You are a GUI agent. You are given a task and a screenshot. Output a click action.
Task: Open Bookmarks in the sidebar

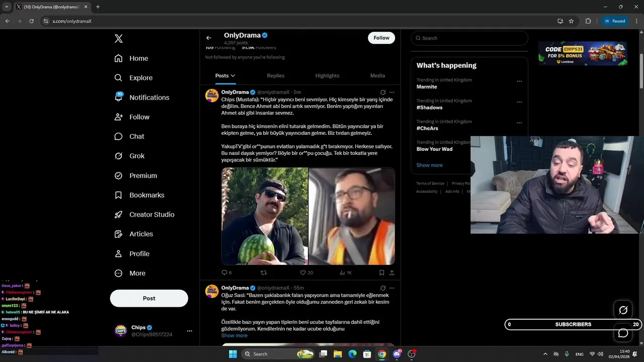(139, 195)
